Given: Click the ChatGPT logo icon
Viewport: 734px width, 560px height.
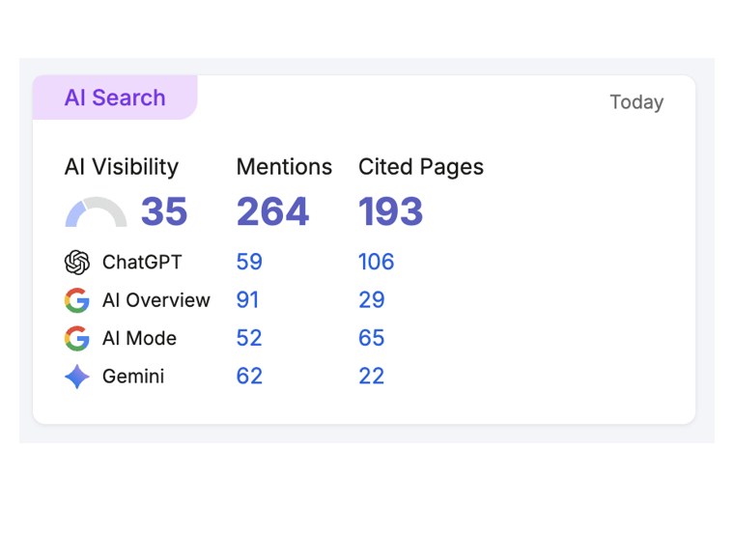Looking at the screenshot, I should click(x=76, y=262).
